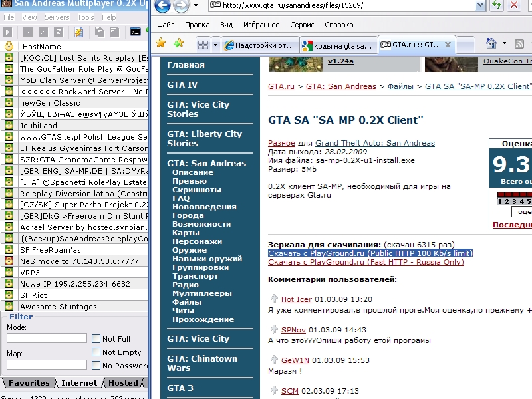Open server properties lightning-page icon in SA-MP
This screenshot has height=399, width=532.
[78, 32]
